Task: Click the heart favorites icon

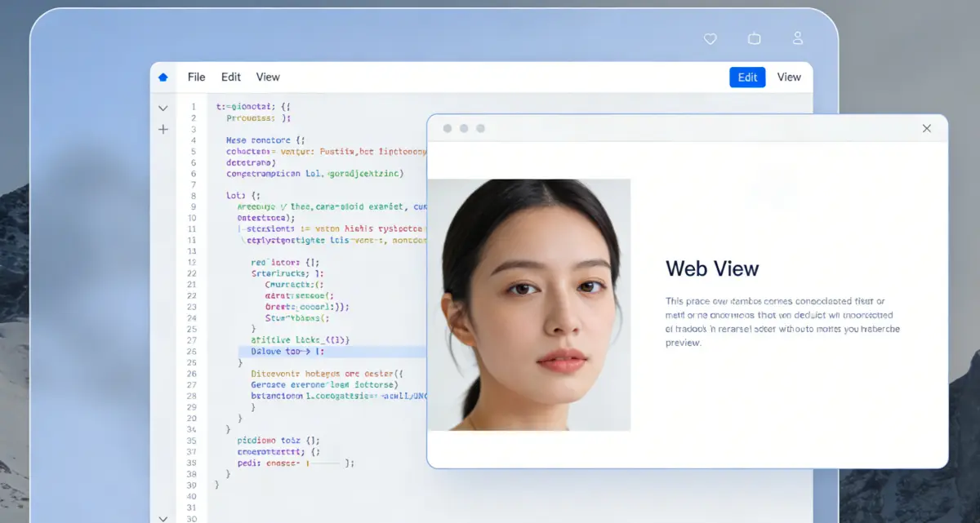Action: (710, 38)
